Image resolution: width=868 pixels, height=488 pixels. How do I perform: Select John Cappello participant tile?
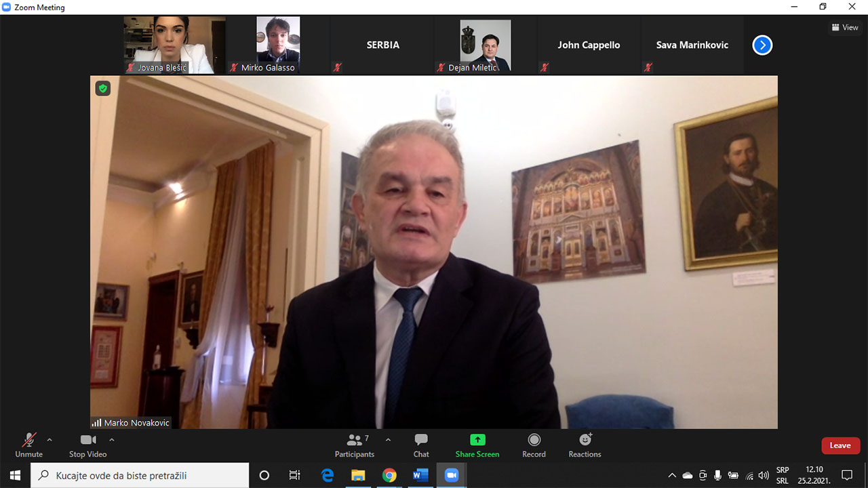[x=589, y=45]
